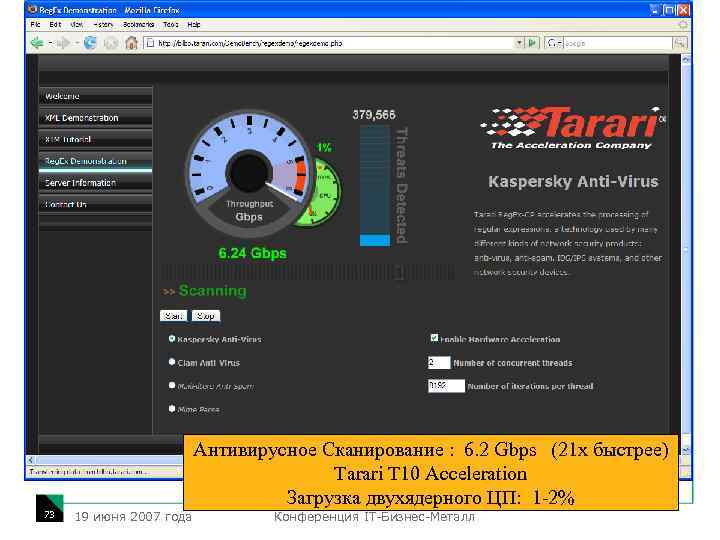Open the Back history dropdown arrow
720x540 pixels.
tap(50, 43)
